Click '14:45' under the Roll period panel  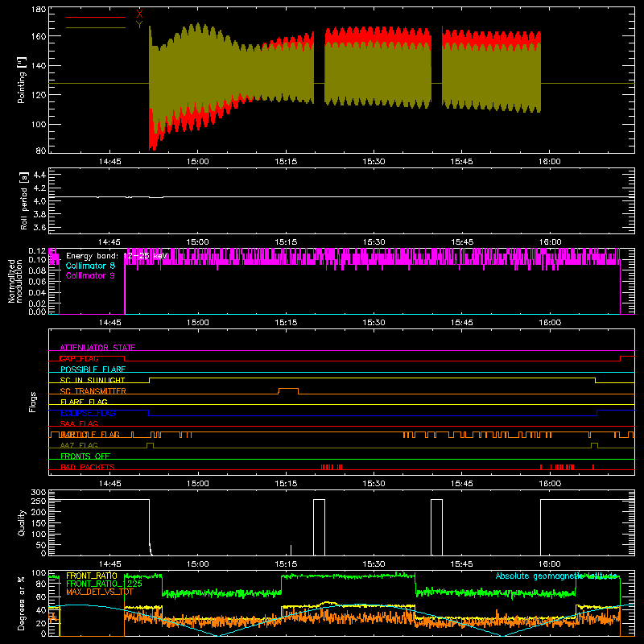click(109, 242)
